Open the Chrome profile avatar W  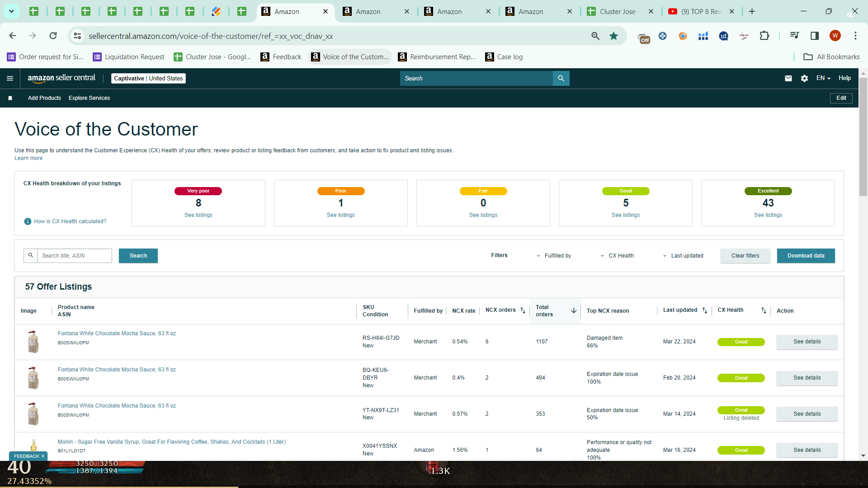point(835,36)
